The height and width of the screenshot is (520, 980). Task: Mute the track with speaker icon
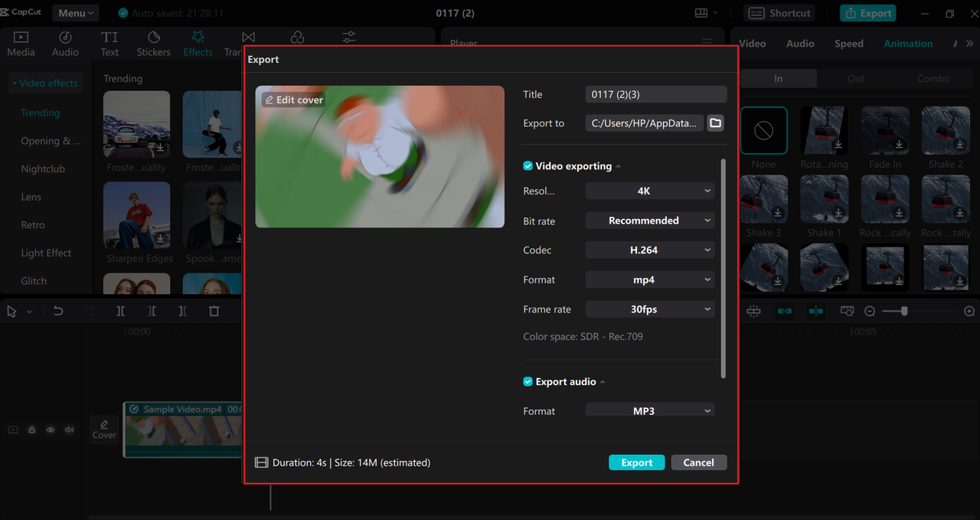69,430
